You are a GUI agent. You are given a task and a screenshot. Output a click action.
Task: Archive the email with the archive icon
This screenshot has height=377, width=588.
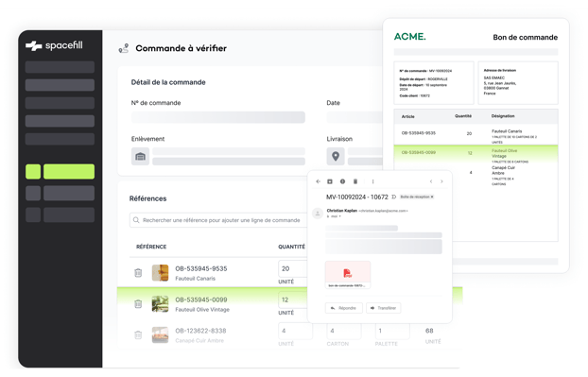point(330,181)
